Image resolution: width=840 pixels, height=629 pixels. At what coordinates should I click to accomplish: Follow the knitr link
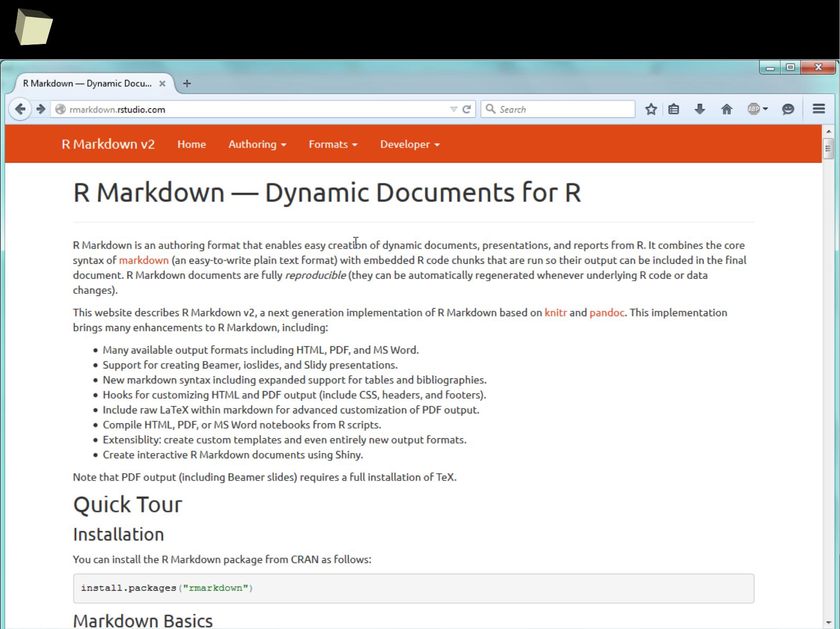[555, 312]
